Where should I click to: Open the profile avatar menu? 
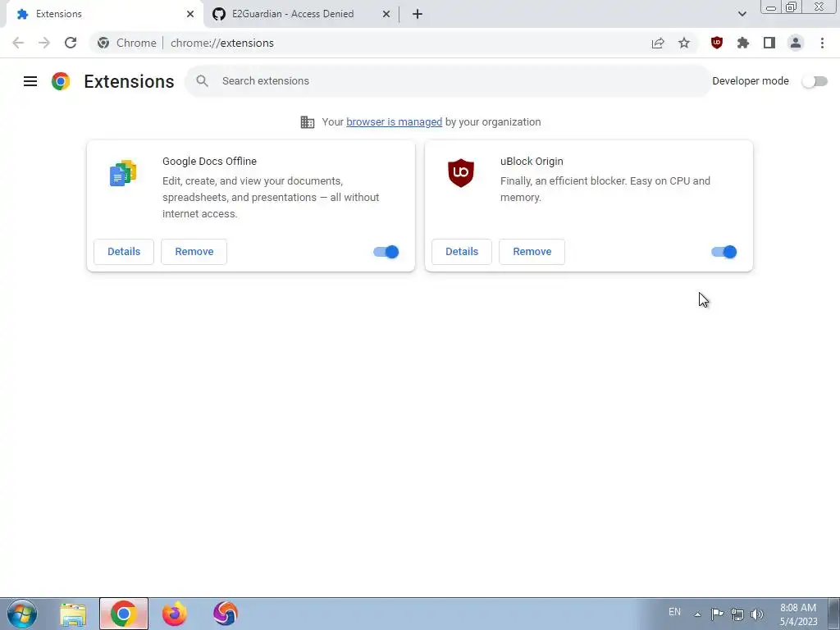[796, 43]
